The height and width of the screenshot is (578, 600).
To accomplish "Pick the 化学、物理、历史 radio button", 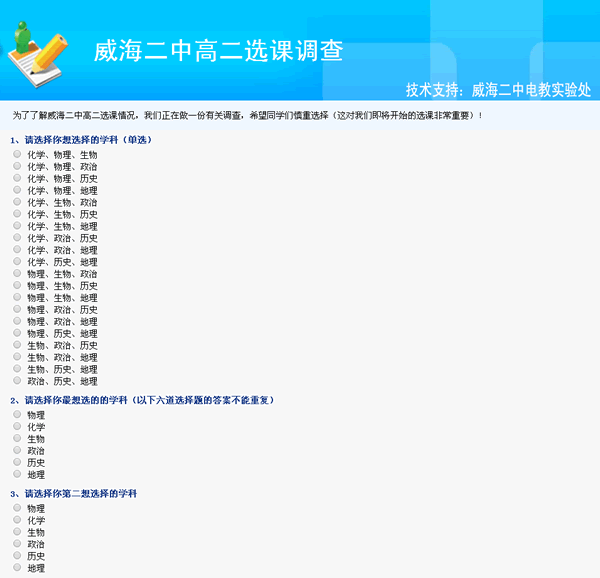I will click(x=17, y=177).
